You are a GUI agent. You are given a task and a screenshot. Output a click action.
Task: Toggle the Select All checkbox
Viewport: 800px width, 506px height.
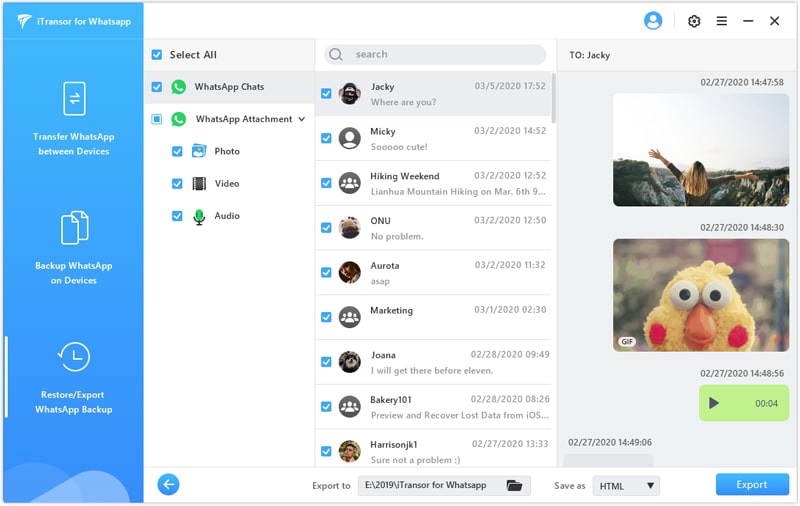coord(157,55)
